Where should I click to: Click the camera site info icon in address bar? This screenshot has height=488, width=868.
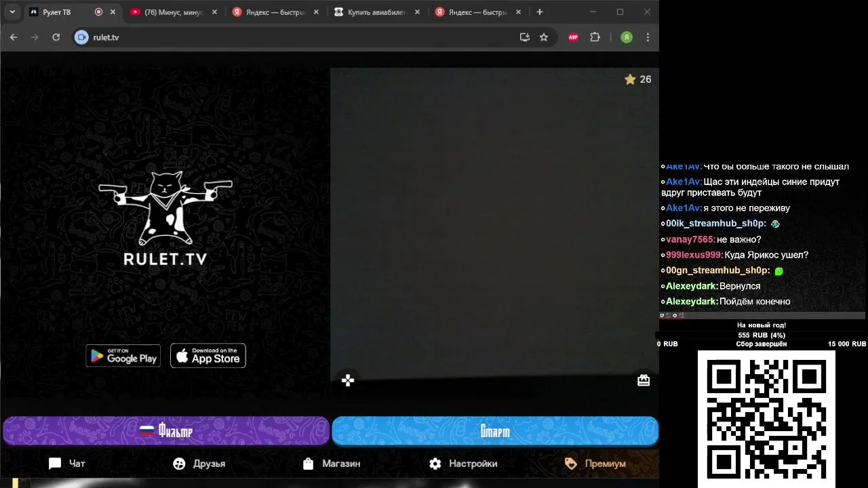tap(82, 37)
